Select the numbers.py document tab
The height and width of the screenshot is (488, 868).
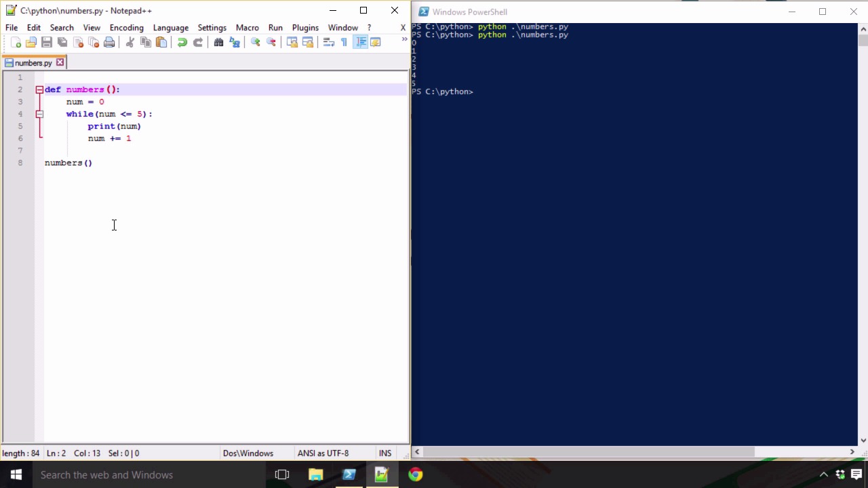coord(33,63)
